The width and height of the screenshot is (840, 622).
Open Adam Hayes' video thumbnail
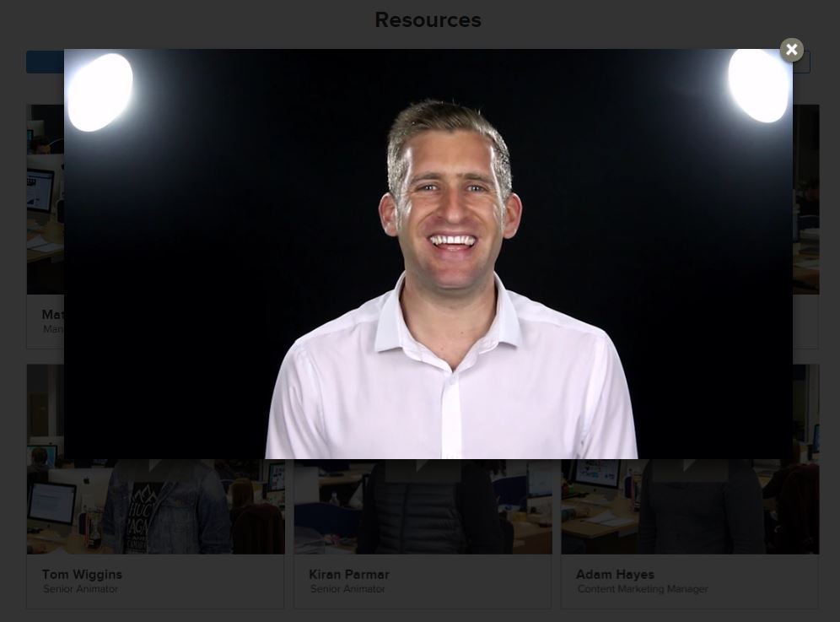(x=690, y=506)
